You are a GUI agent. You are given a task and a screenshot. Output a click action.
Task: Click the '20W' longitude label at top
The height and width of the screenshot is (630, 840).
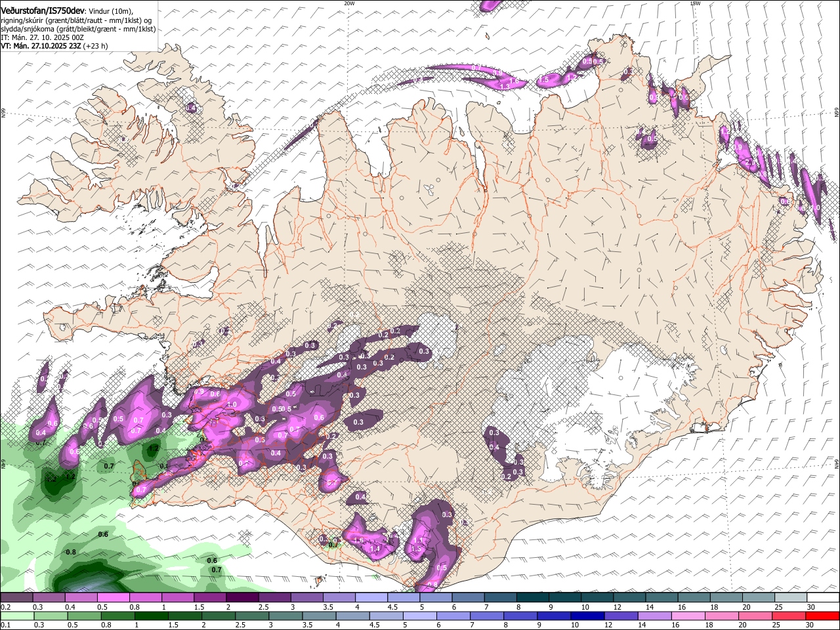[x=349, y=3]
